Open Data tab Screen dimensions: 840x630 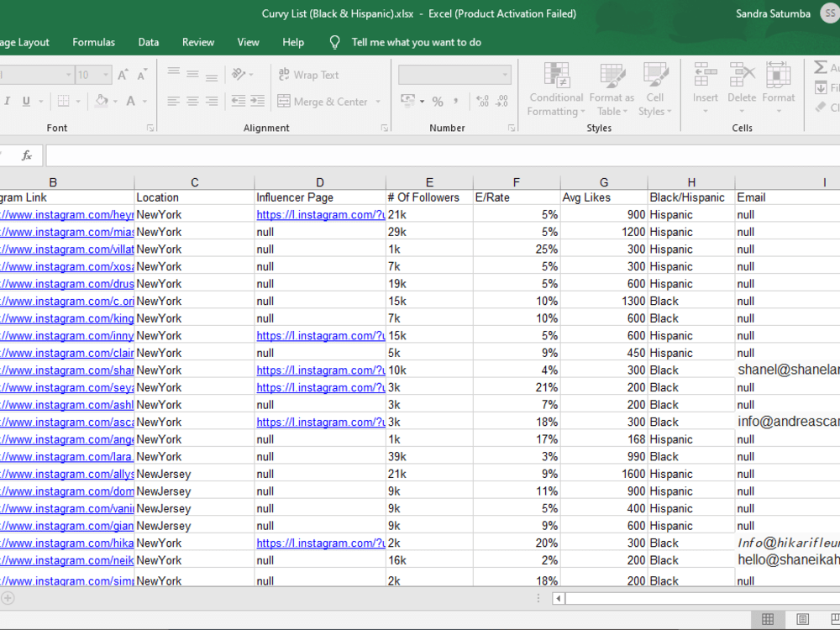(149, 42)
